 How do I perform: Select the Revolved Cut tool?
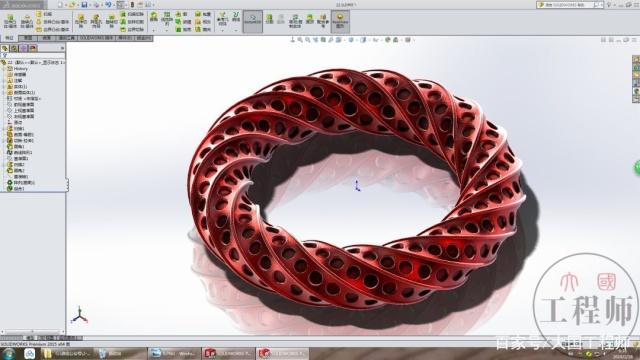(111, 21)
